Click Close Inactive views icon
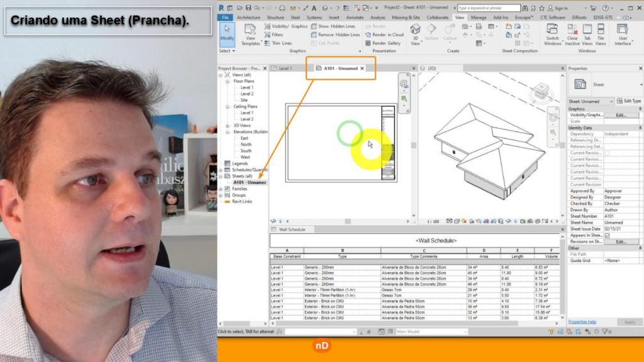The image size is (644, 362). click(572, 34)
